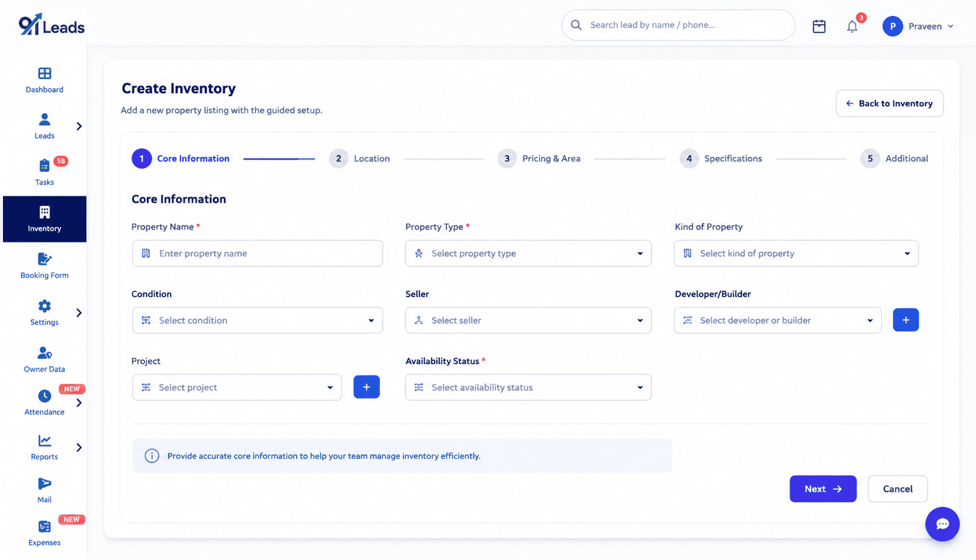Open the Settings gear icon
976x560 pixels.
tap(44, 306)
